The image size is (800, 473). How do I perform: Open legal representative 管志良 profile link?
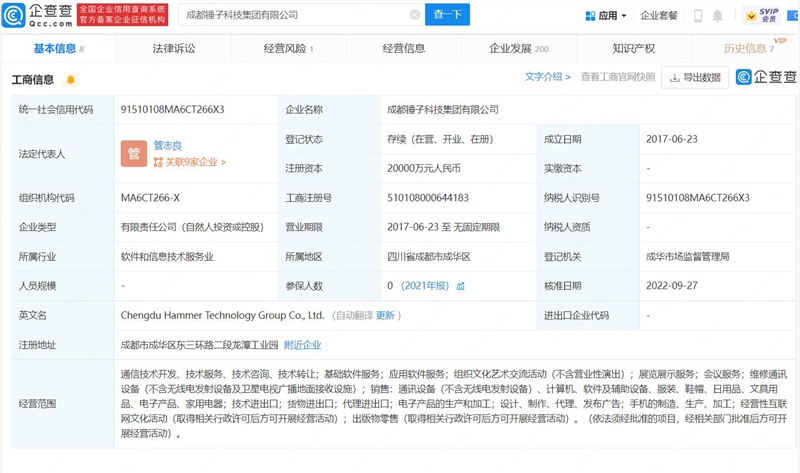coord(168,145)
